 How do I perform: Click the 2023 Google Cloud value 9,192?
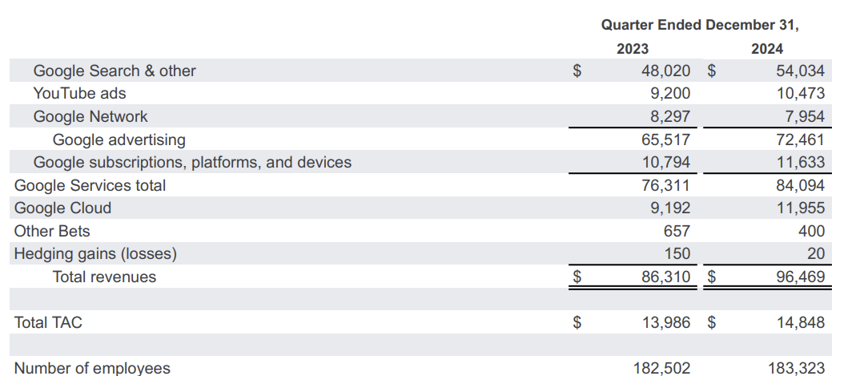pos(669,208)
